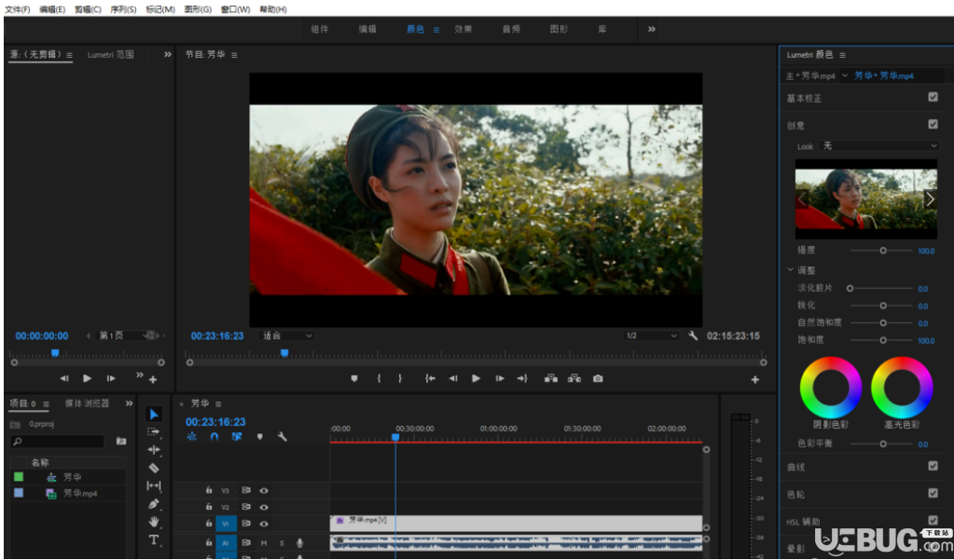Open the Look dropdown
Viewport: 954px width, 560px height.
coord(879,146)
